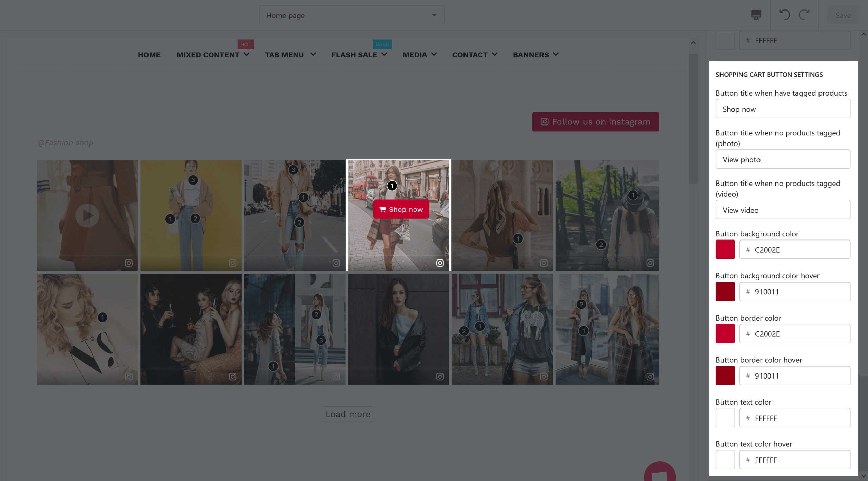Open the Home page selector dropdown
This screenshot has height=481, width=868.
(352, 15)
